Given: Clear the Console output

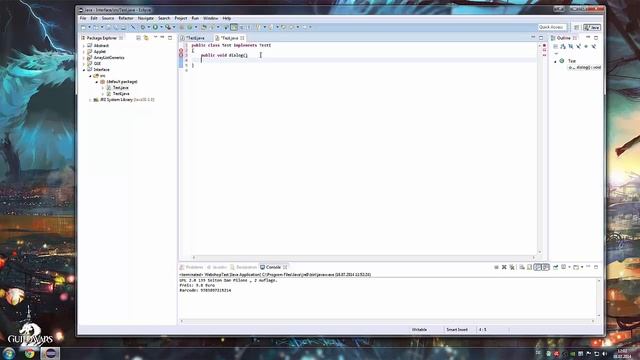Looking at the screenshot, I should click(x=522, y=267).
